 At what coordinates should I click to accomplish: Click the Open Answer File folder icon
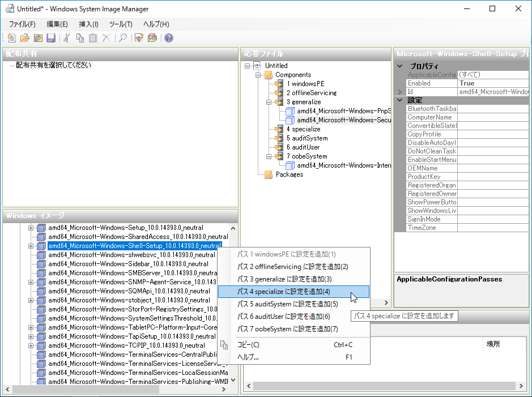click(x=25, y=37)
